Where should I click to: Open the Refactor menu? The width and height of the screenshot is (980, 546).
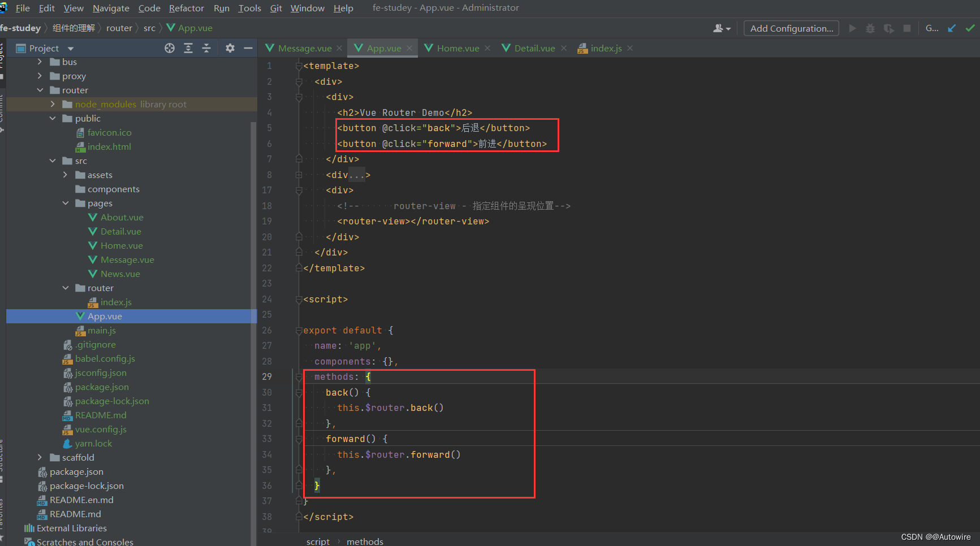coord(187,8)
